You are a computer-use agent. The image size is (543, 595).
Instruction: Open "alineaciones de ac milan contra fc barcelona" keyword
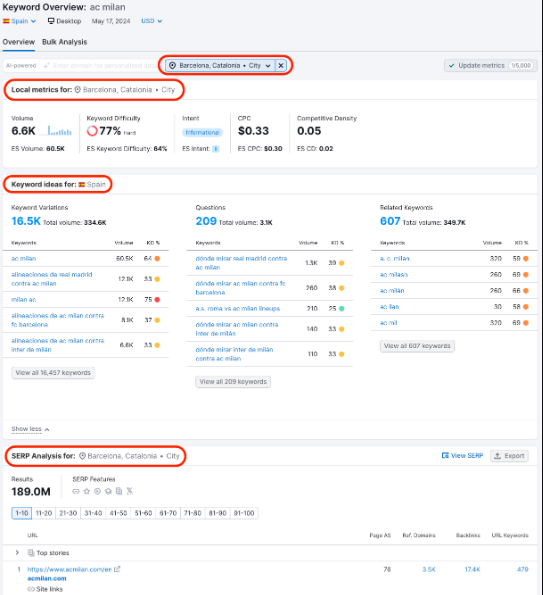(58, 320)
